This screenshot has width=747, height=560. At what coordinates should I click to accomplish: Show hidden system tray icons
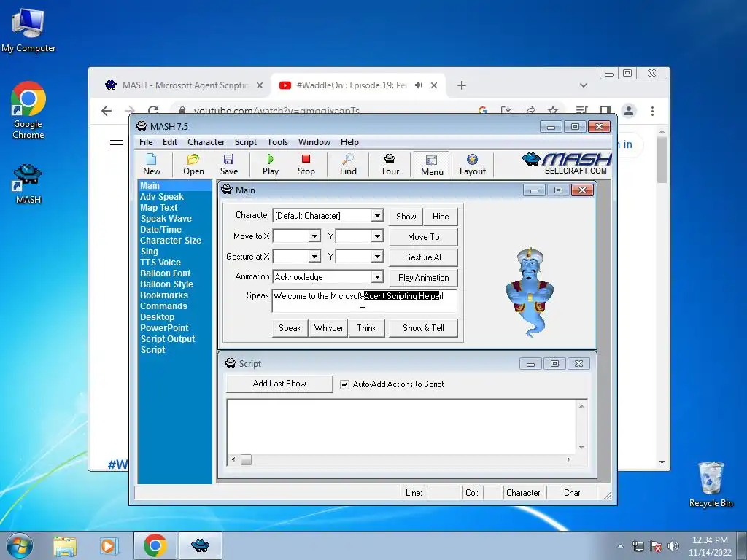point(620,546)
